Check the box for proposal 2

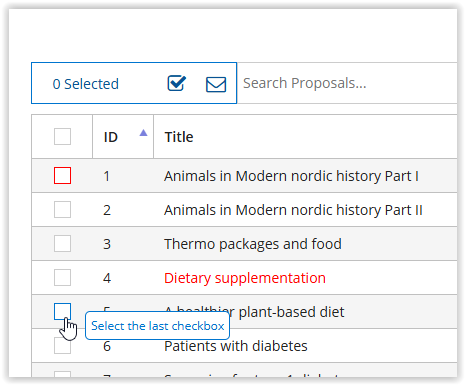[62, 209]
